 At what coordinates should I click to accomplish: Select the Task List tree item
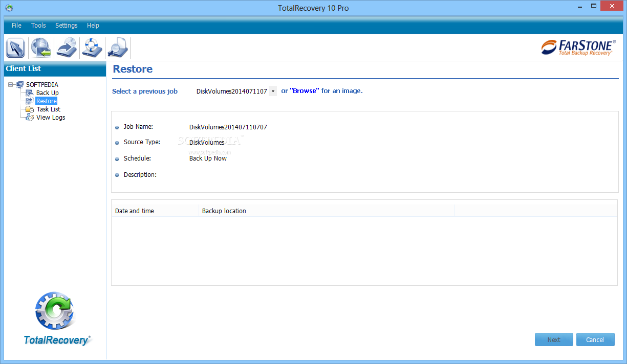pyautogui.click(x=49, y=109)
